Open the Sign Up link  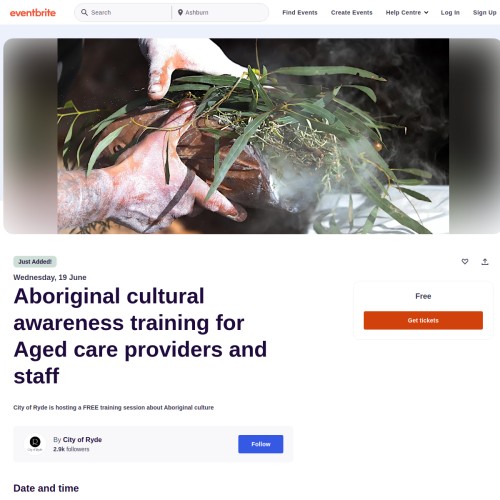(x=485, y=13)
